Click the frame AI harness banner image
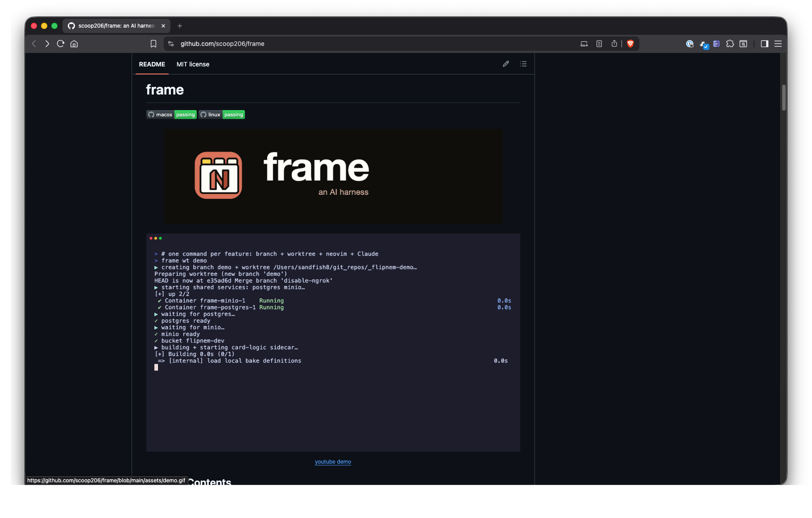Screen dimensions: 812x518 pyautogui.click(x=333, y=176)
